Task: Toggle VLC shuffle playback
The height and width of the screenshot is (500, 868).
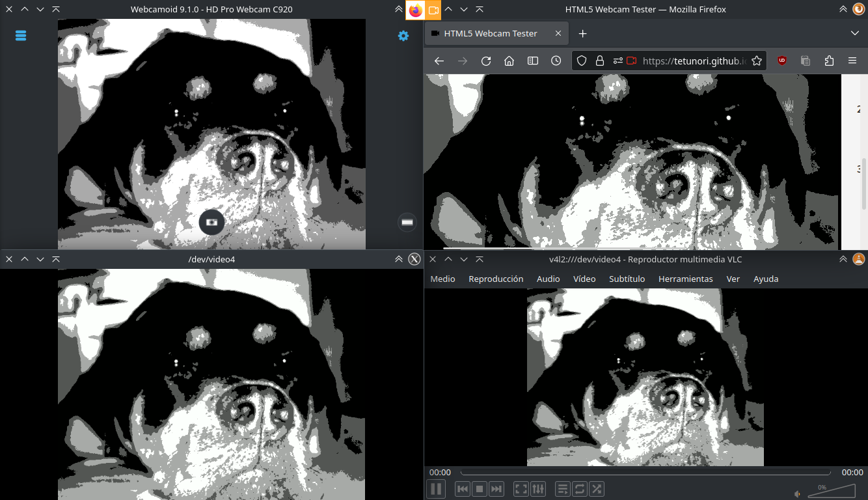Action: [x=597, y=488]
